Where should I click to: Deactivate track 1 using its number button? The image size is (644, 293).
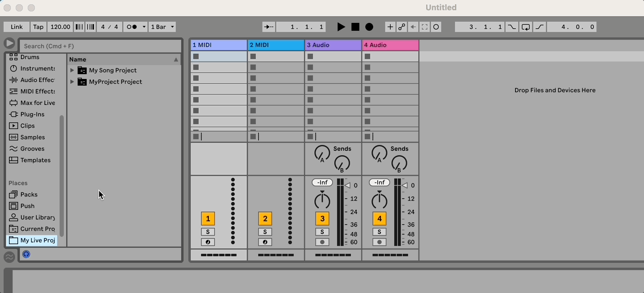(x=208, y=219)
